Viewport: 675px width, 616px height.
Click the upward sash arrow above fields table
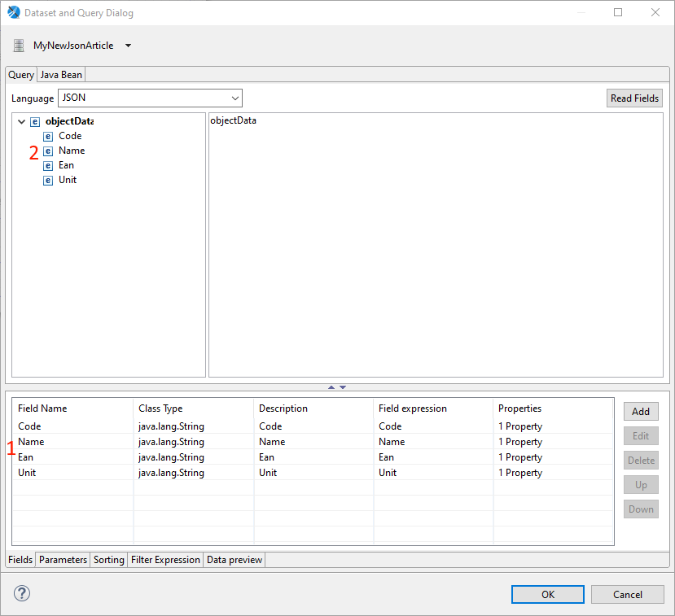[331, 387]
